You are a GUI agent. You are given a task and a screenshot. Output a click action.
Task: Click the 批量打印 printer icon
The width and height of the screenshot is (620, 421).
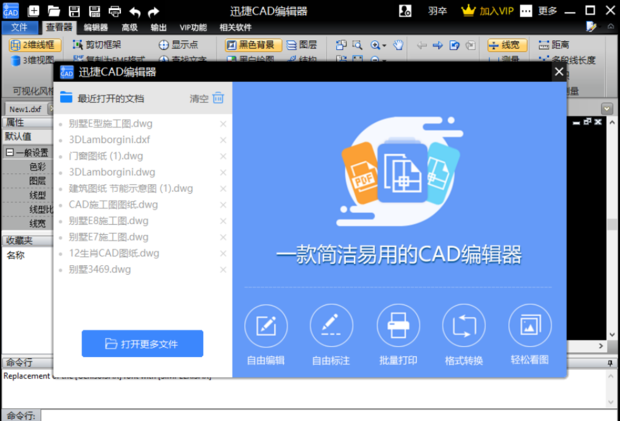tap(398, 326)
